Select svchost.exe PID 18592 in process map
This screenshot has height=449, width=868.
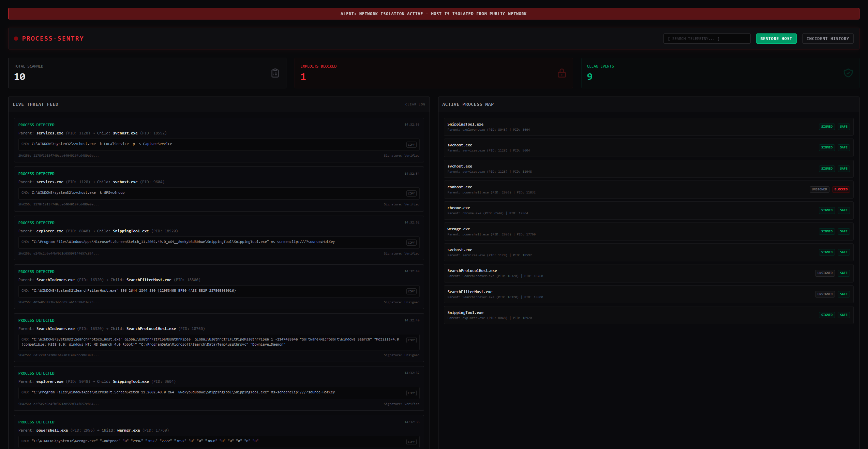648,252
